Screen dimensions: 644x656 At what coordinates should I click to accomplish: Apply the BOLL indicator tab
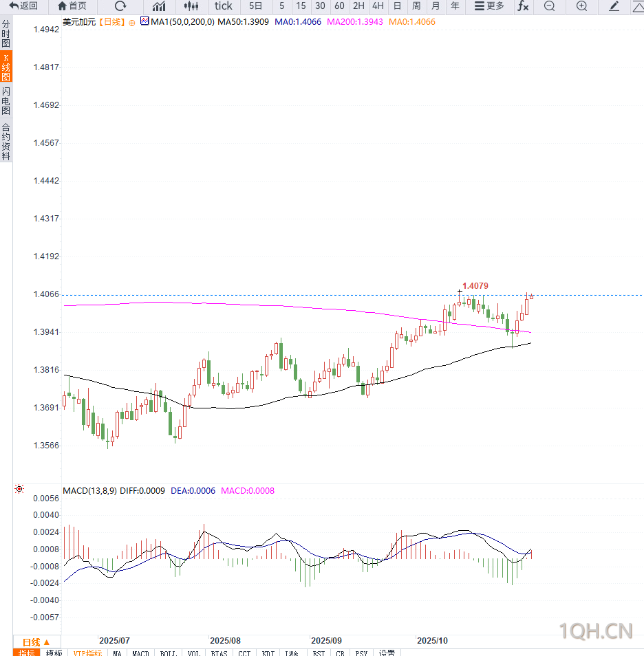tap(169, 653)
